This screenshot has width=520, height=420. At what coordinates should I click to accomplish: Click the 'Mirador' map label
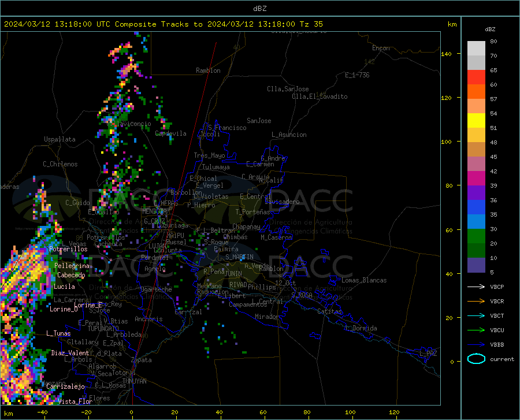pos(266,317)
